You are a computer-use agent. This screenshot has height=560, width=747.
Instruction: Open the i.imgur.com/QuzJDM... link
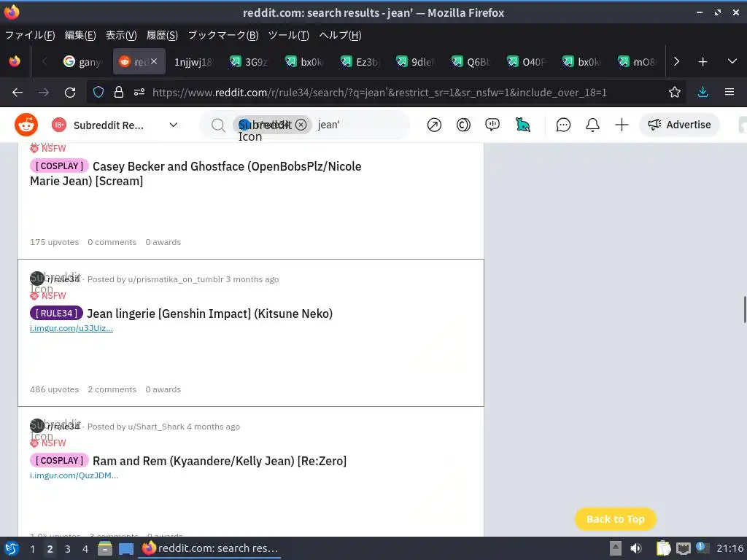[x=74, y=475]
